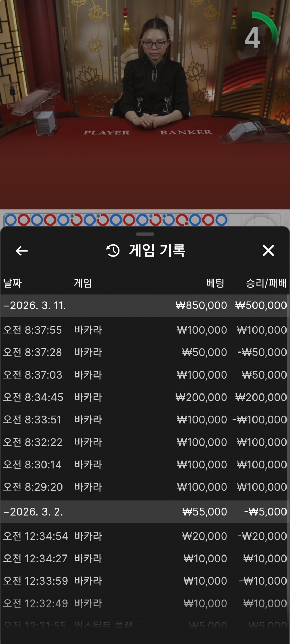Click the -₩20,000 result at 12:34:54

click(262, 536)
